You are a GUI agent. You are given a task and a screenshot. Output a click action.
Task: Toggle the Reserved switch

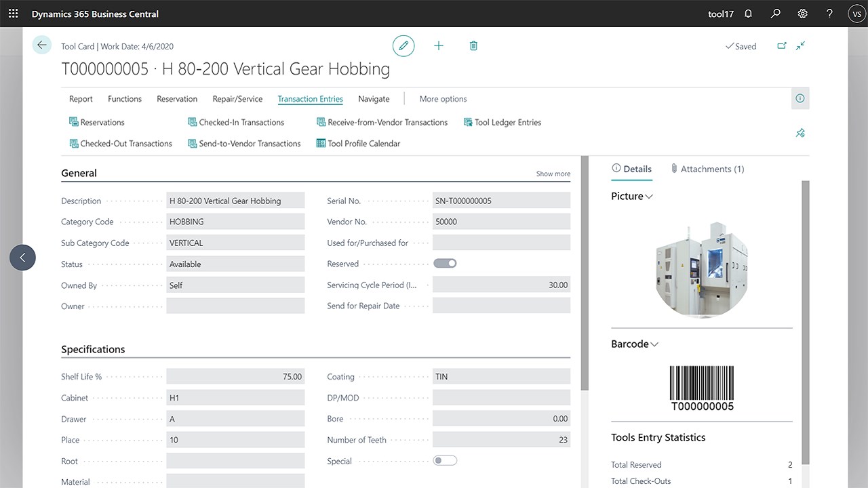(x=445, y=264)
